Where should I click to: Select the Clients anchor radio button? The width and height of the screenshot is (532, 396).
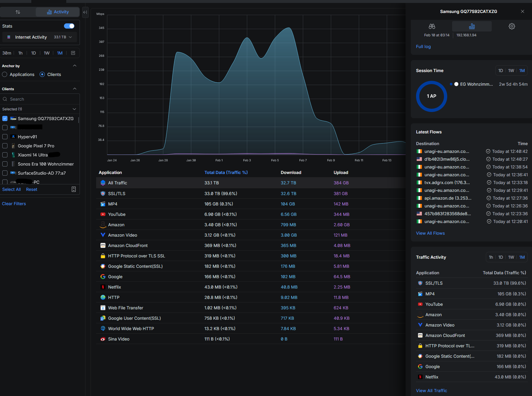tap(42, 74)
